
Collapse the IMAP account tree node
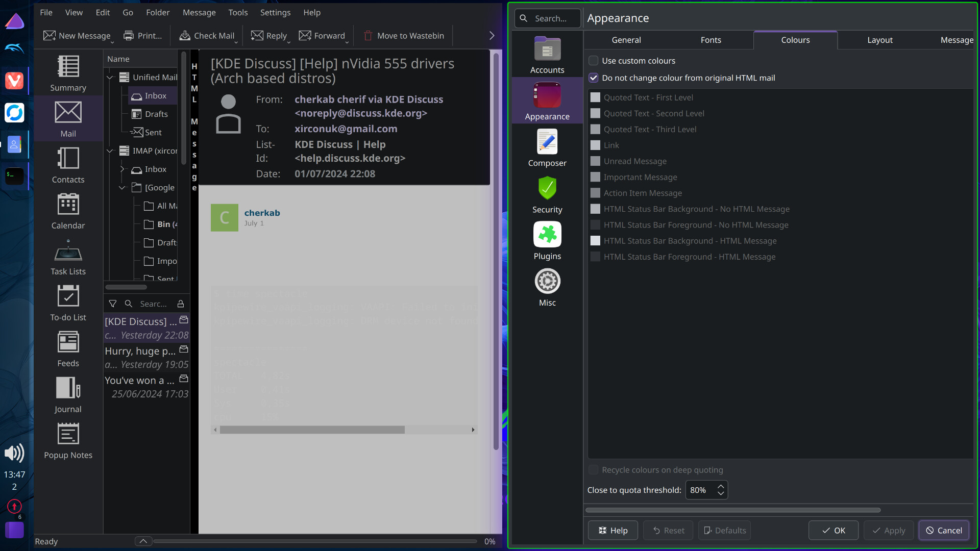point(110,151)
